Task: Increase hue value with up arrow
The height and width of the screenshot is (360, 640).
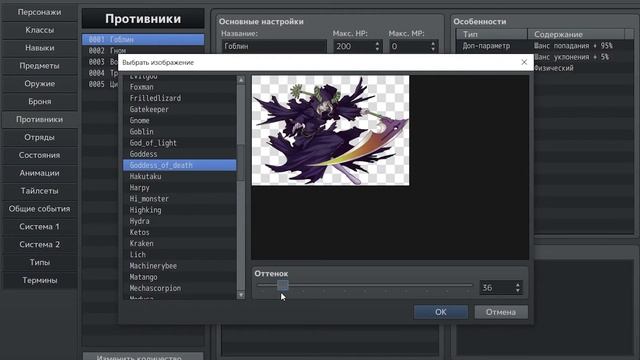Action: click(x=518, y=284)
